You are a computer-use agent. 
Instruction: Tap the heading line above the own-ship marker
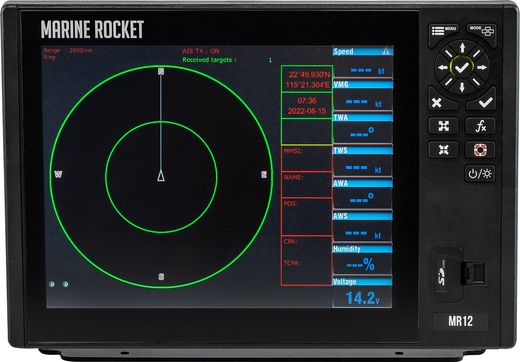(161, 122)
